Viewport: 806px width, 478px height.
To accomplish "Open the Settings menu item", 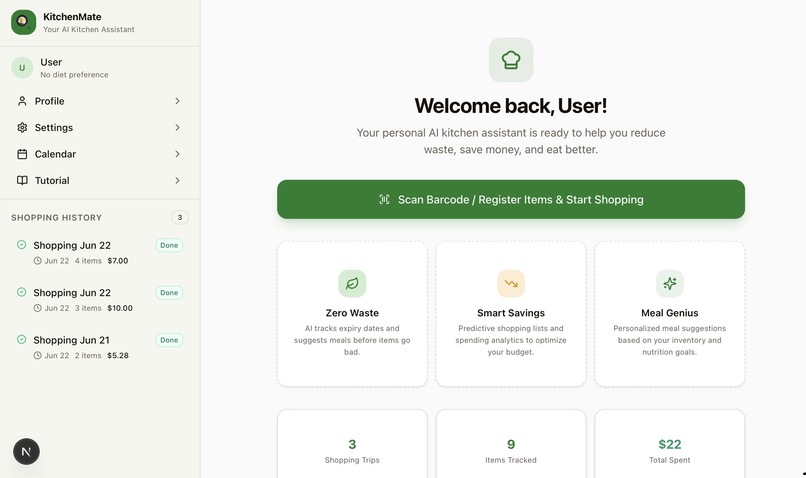I will click(x=100, y=127).
